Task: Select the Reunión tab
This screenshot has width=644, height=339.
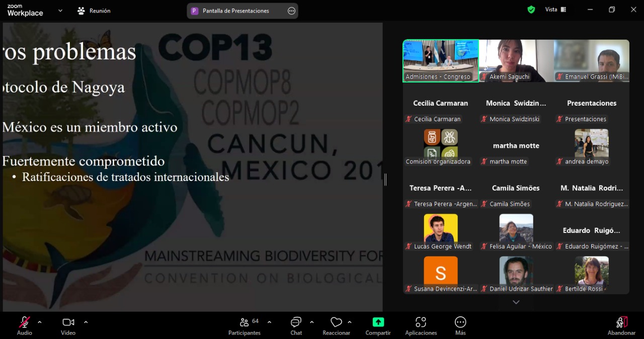Action: point(94,11)
